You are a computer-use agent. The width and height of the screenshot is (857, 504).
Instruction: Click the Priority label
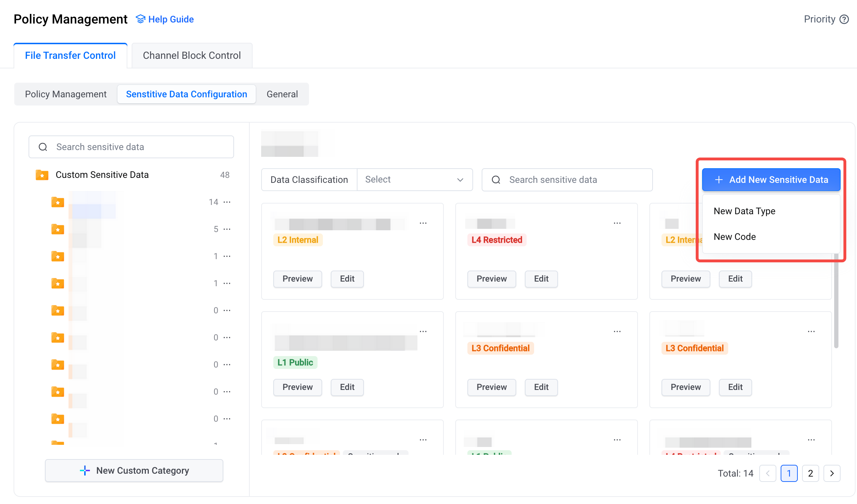pyautogui.click(x=820, y=19)
